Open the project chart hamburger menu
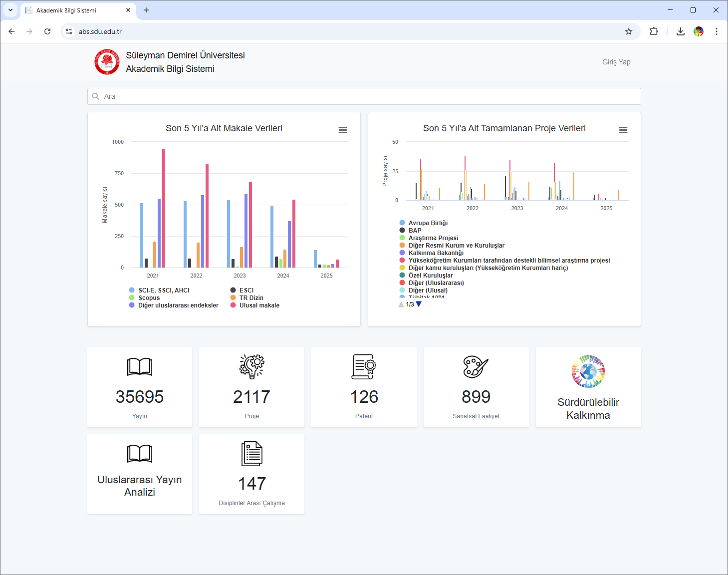This screenshot has width=728, height=575. tap(623, 130)
